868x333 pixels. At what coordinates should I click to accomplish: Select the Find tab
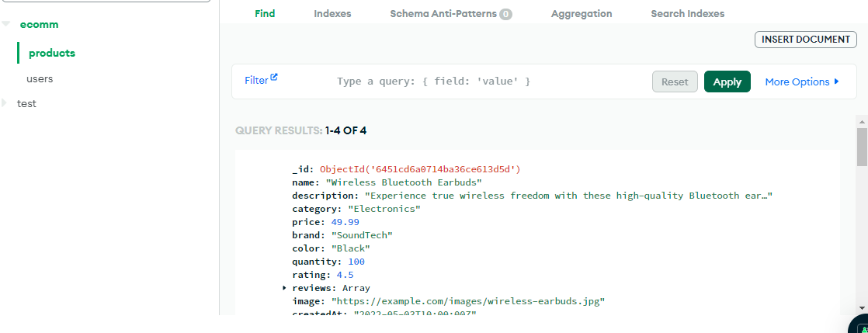point(265,14)
